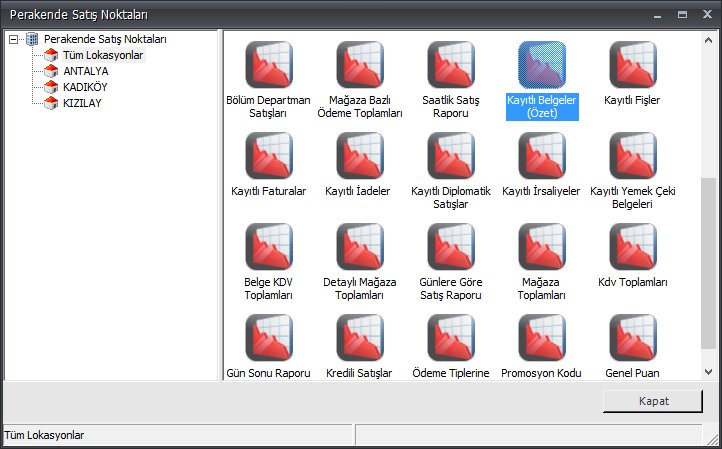Close the window with the X button
This screenshot has height=449, width=722.
pyautogui.click(x=707, y=15)
